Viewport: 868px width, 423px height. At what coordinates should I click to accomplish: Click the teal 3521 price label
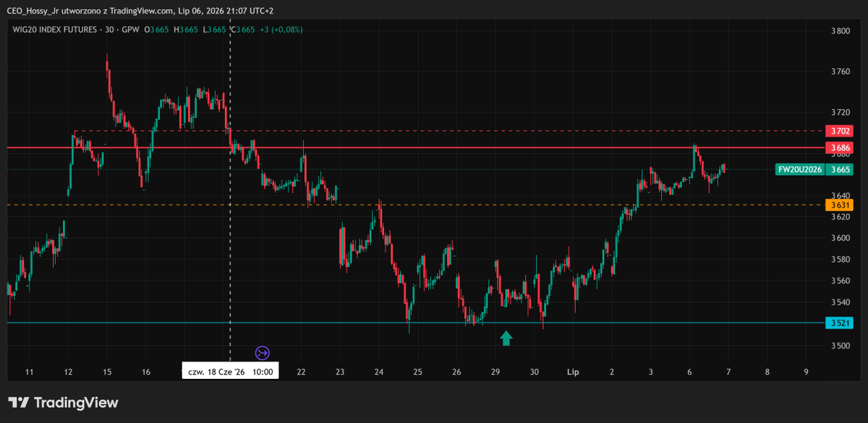pos(840,322)
